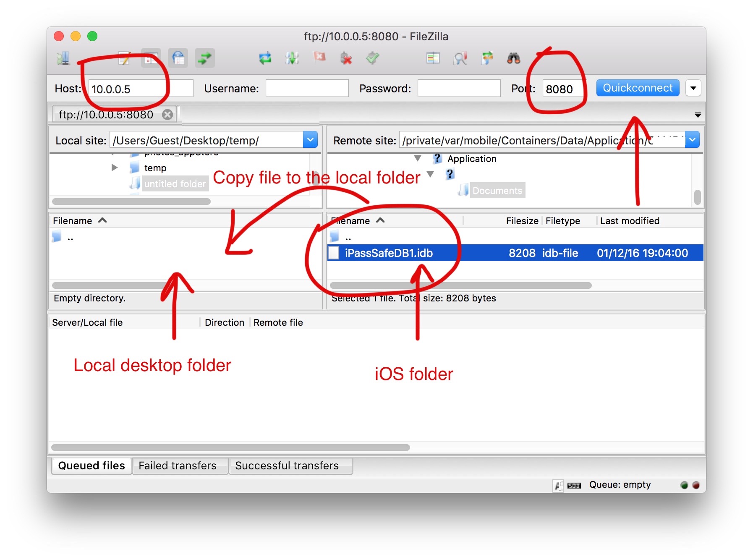Click the remote tree vertical scrollbar
Image resolution: width=753 pixels, height=560 pixels.
point(697,197)
